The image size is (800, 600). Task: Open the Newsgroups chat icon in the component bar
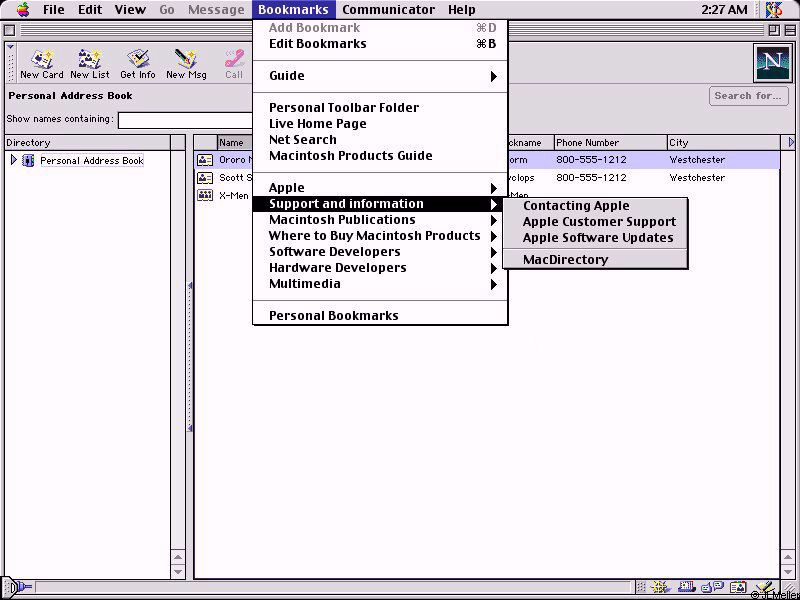point(713,588)
